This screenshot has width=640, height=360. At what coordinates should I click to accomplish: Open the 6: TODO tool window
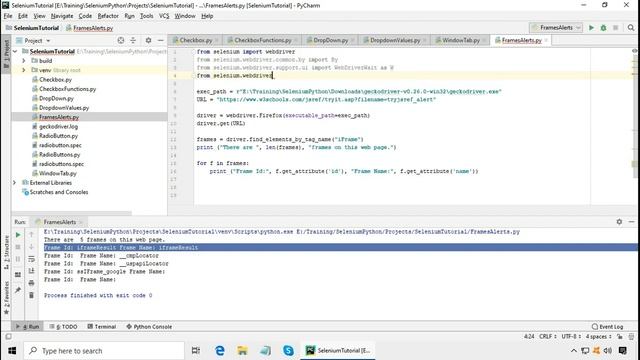[63, 327]
